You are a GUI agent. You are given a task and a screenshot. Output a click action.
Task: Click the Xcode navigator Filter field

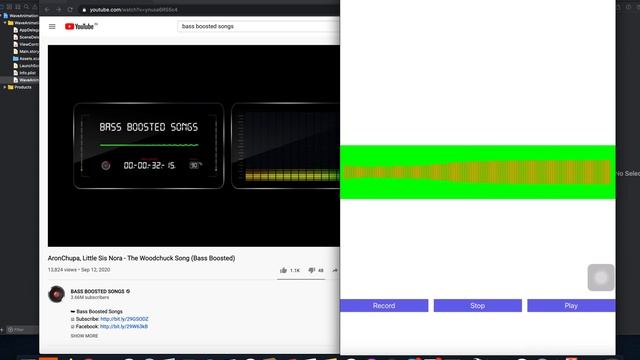23,330
